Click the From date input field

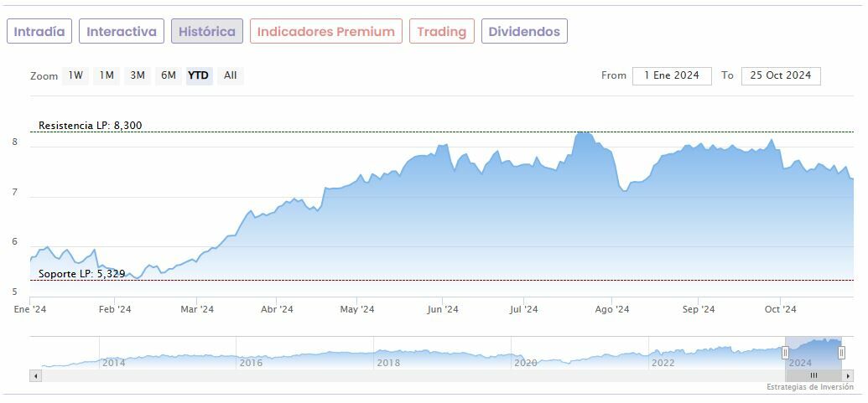[672, 75]
